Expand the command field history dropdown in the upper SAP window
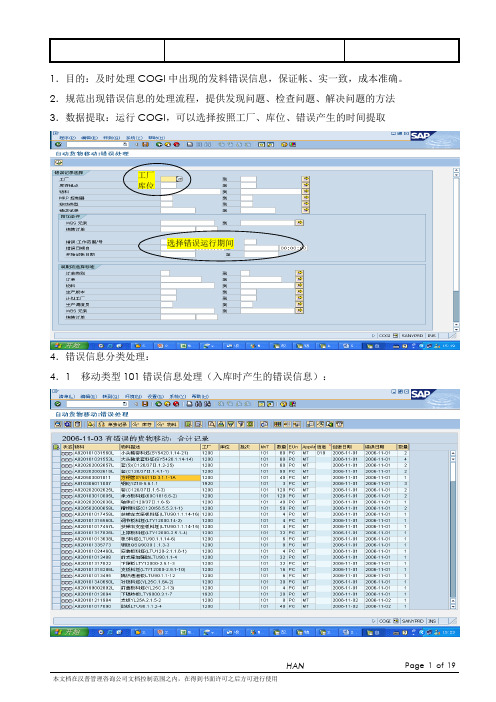 [125, 145]
